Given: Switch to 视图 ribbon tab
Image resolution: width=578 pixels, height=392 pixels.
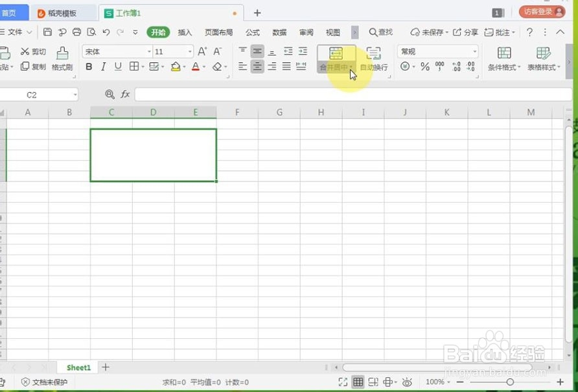Looking at the screenshot, I should tap(333, 32).
